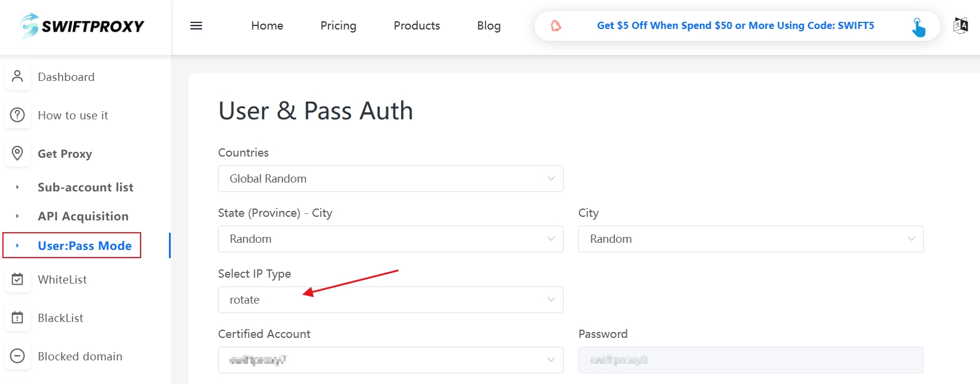Click the WhiteList calendar check icon
This screenshot has width=980, height=384.
click(x=18, y=279)
